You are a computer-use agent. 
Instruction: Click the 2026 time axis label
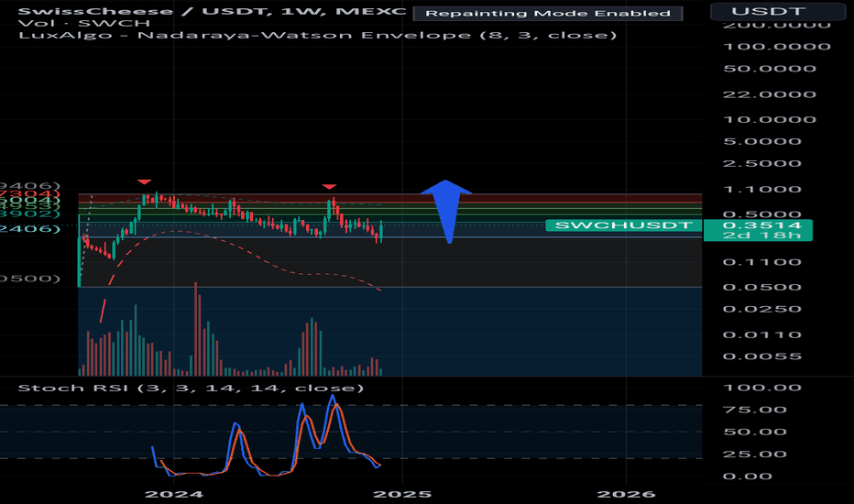626,495
